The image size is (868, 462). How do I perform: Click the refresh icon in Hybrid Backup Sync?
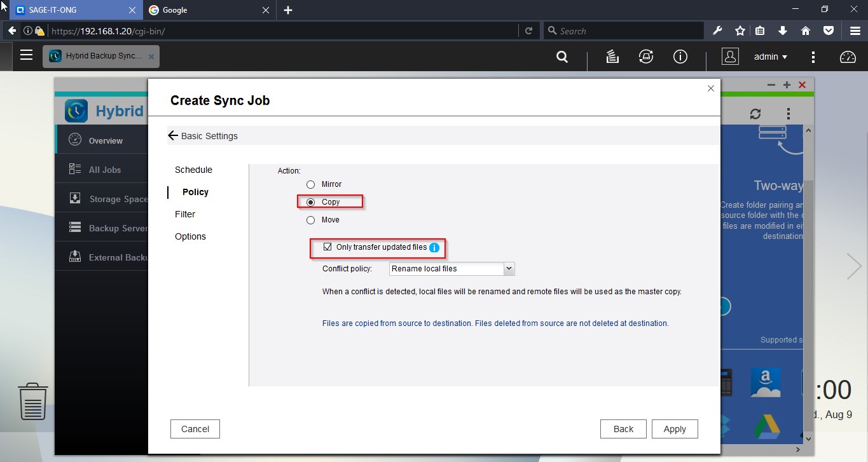(x=755, y=114)
